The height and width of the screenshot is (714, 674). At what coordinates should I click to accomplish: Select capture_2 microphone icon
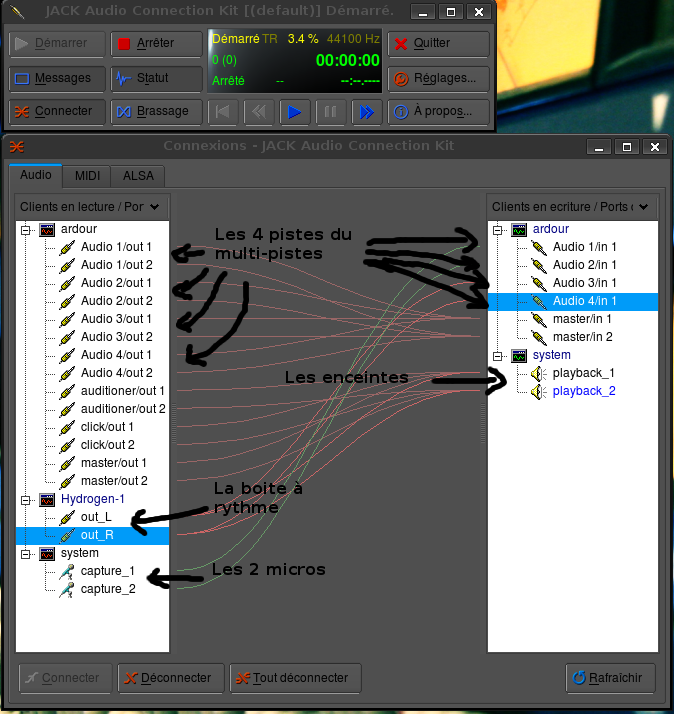point(67,590)
